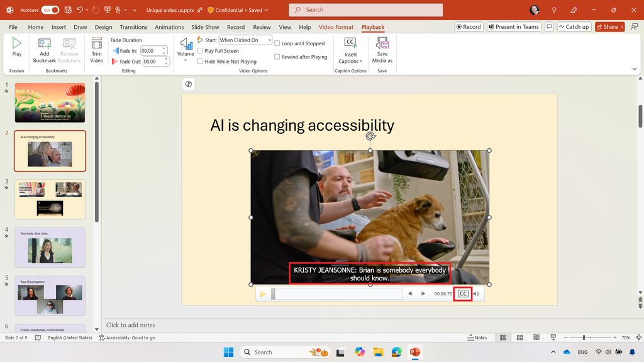The width and height of the screenshot is (644, 362).
Task: Select slide 4 thumbnail in the sidebar
Action: tap(50, 247)
